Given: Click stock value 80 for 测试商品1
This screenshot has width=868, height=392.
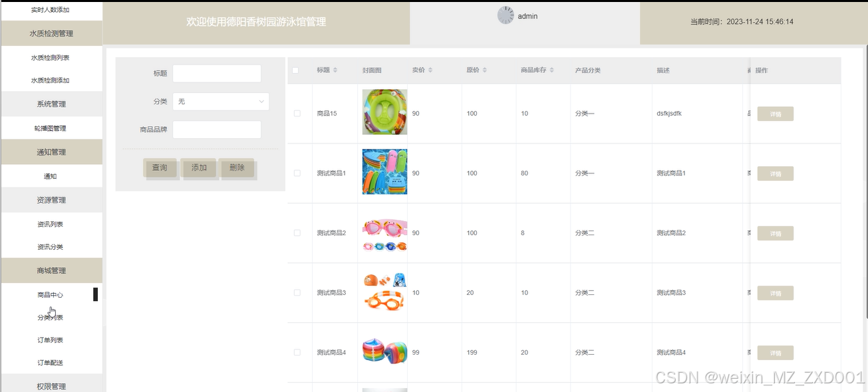Looking at the screenshot, I should 525,173.
